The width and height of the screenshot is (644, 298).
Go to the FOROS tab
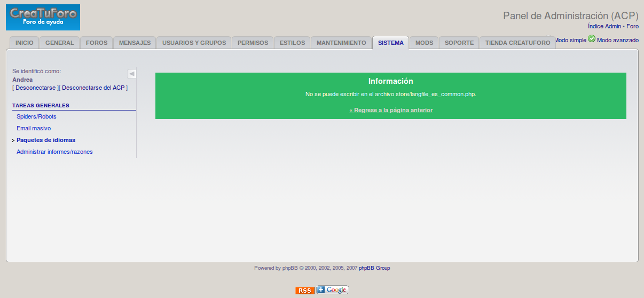[x=97, y=43]
